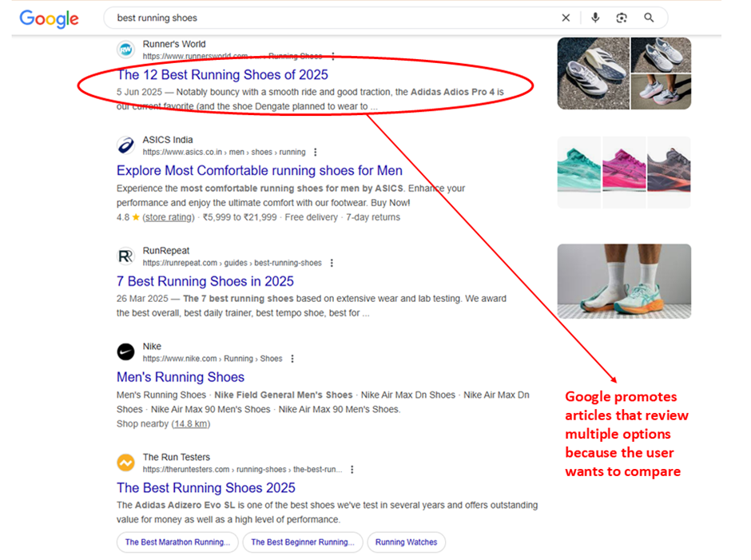The width and height of the screenshot is (751, 560).
Task: Click the 'Free delivery' text under ASICS
Action: pos(312,217)
